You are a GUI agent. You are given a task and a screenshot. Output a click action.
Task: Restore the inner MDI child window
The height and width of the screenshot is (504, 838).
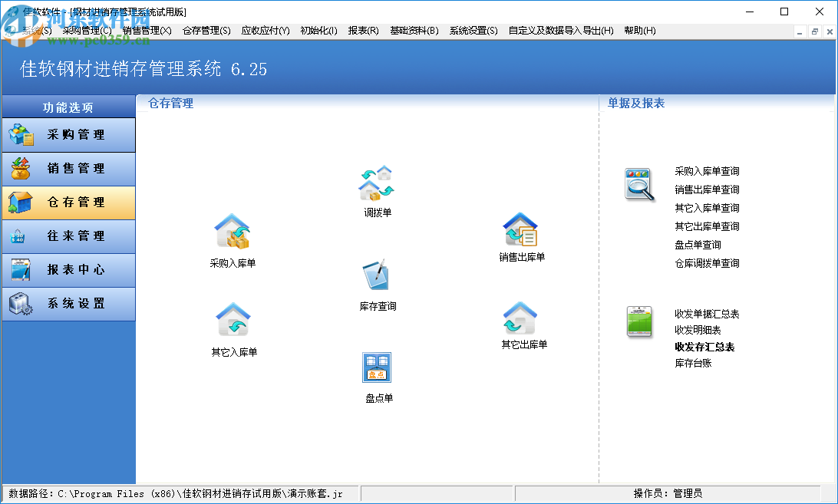tap(814, 32)
